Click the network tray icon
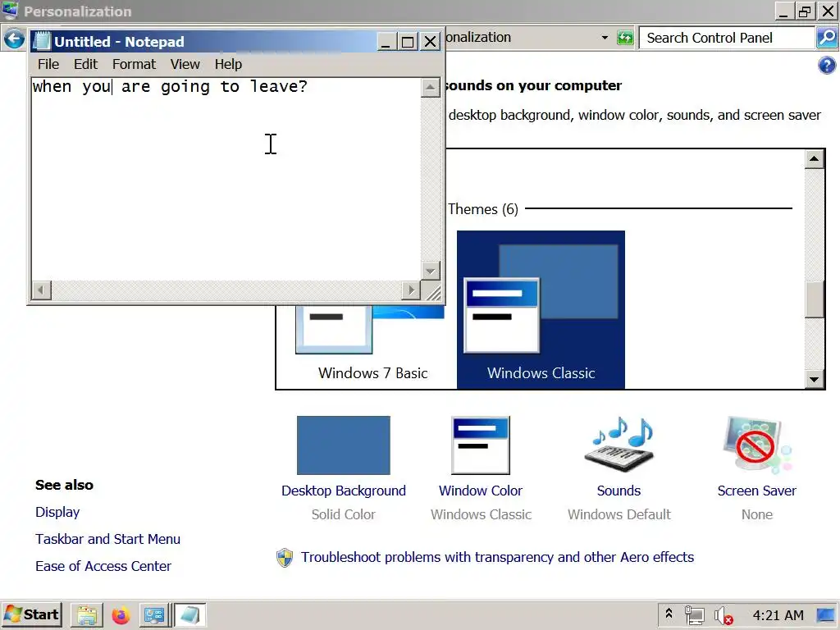This screenshot has width=840, height=630. [x=694, y=615]
